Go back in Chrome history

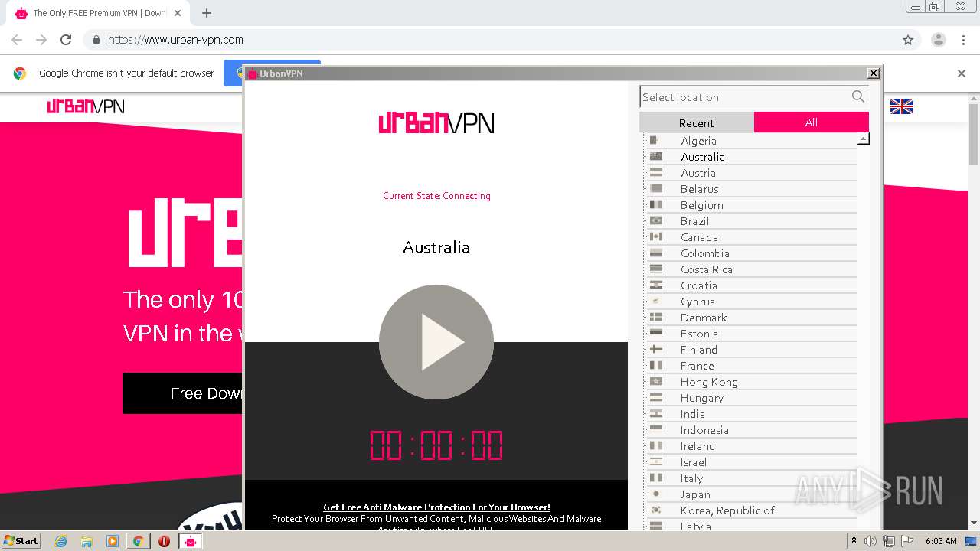pyautogui.click(x=17, y=40)
